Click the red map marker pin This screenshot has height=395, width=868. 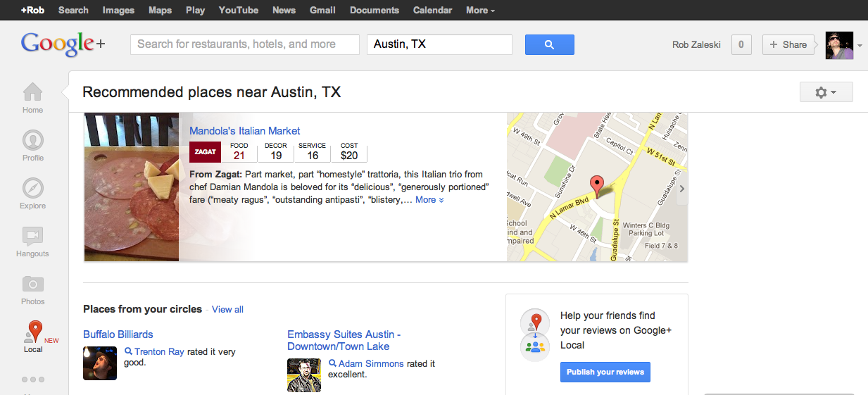point(597,187)
